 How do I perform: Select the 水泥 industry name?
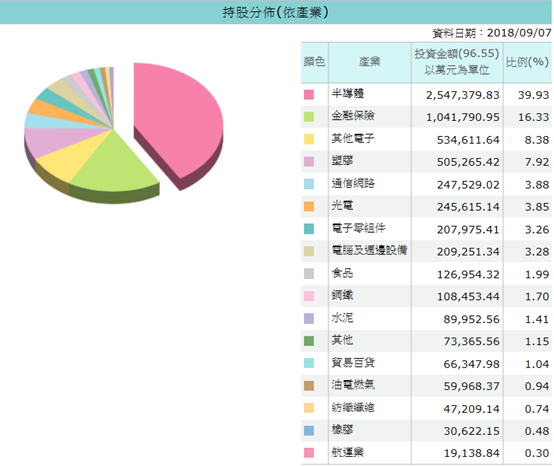(342, 318)
